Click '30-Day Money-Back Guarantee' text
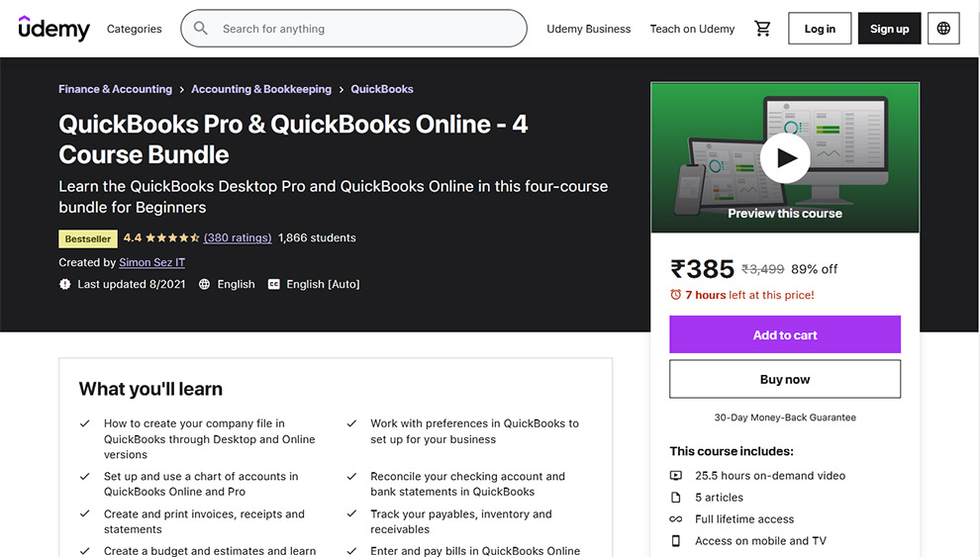This screenshot has height=557, width=980. (x=785, y=418)
